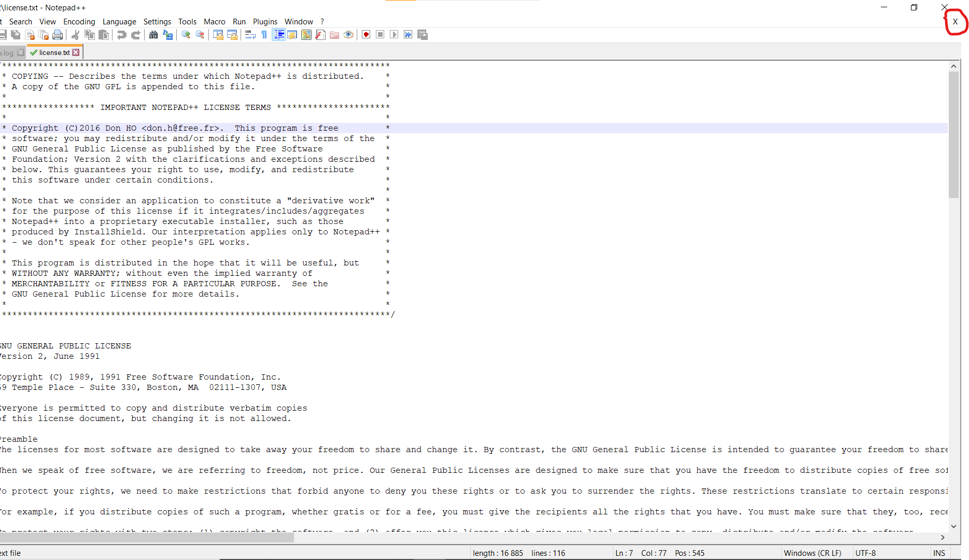This screenshot has width=969, height=560.
Task: Run the macro multiple times
Action: tap(408, 35)
